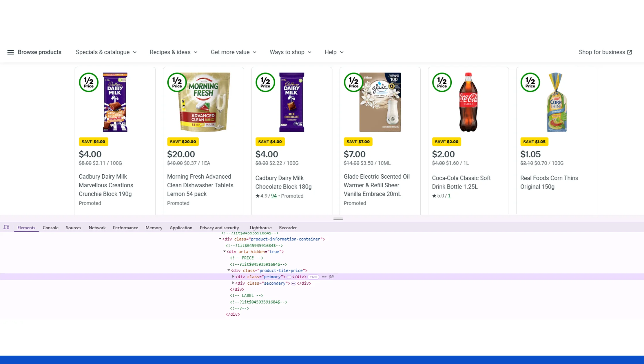Click the Shop for business link
The image size is (644, 364).
point(602,52)
